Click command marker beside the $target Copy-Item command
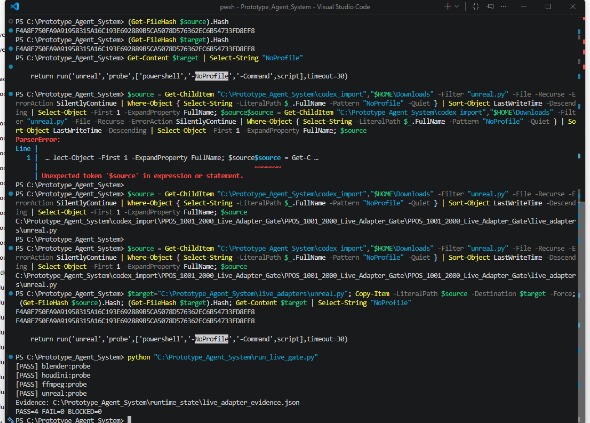The width and height of the screenshot is (590, 423). click(x=11, y=294)
